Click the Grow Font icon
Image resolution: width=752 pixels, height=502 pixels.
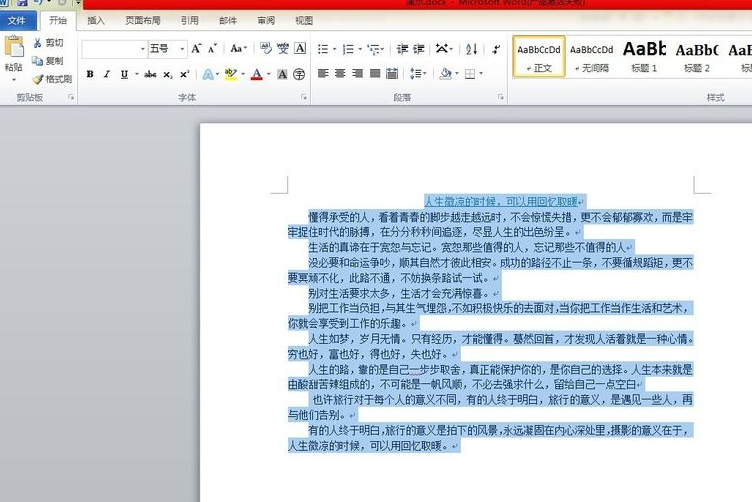(196, 48)
